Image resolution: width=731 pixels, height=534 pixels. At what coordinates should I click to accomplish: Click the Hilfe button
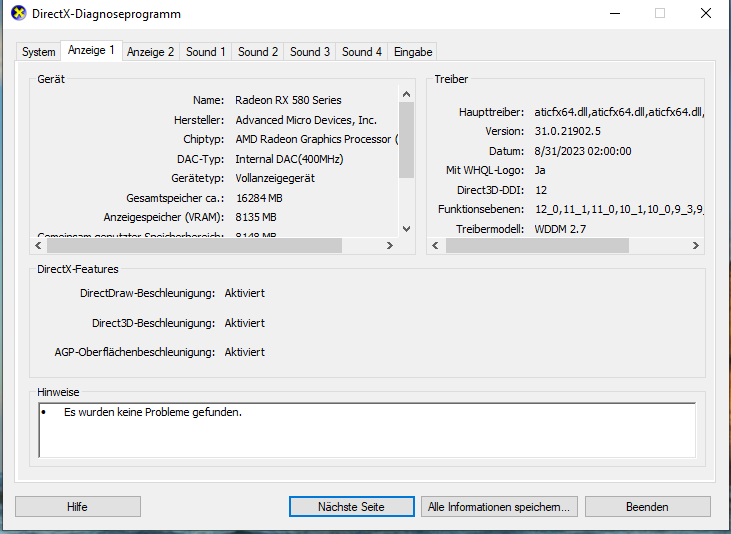click(77, 506)
